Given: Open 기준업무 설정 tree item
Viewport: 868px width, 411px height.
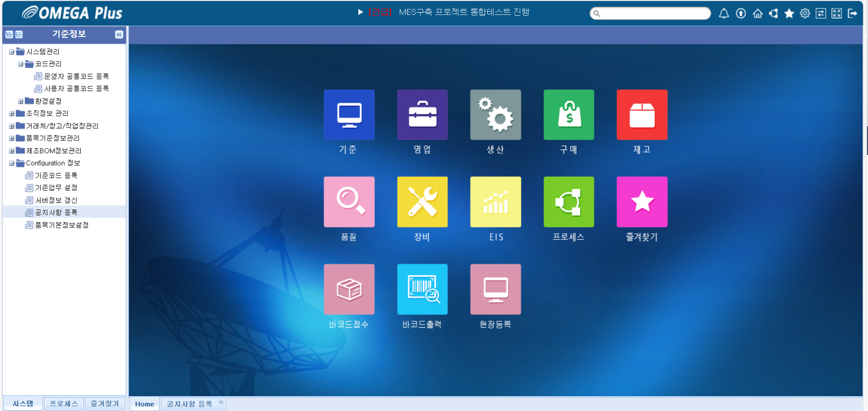Looking at the screenshot, I should pos(56,188).
